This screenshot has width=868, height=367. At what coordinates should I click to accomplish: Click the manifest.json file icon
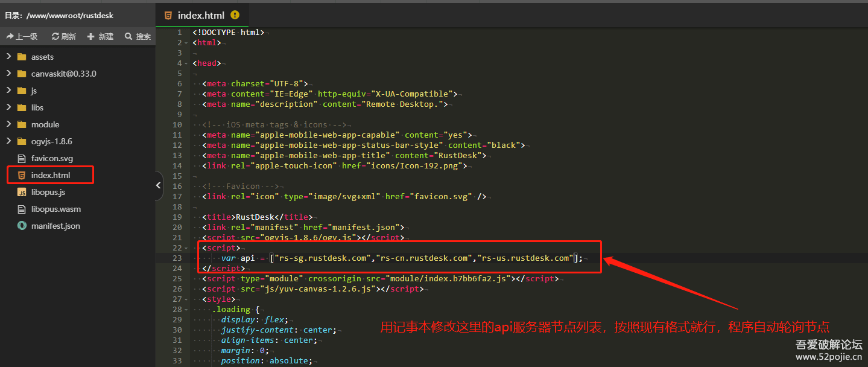pyautogui.click(x=22, y=226)
